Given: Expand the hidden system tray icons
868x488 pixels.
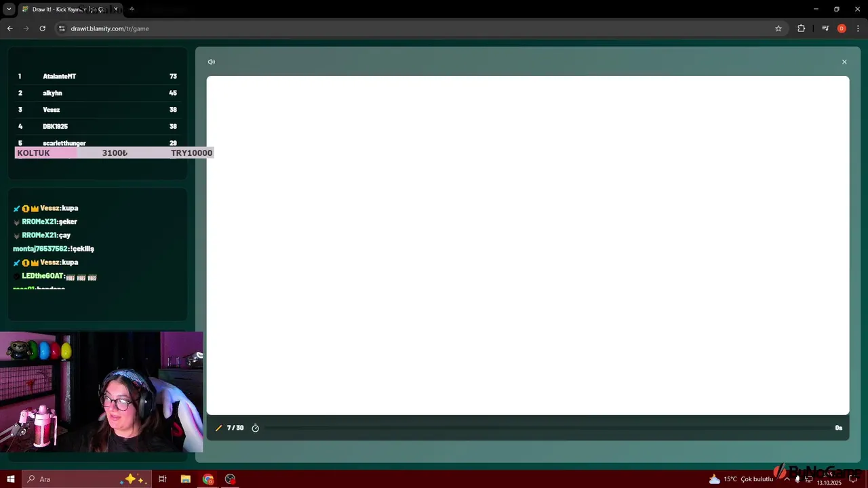Looking at the screenshot, I should point(787,479).
